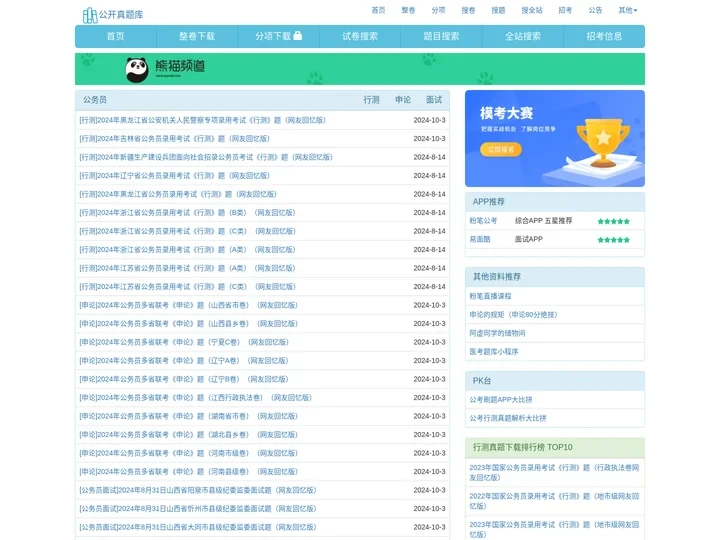
Task: Click the panda logo in the banner
Action: coord(137,70)
